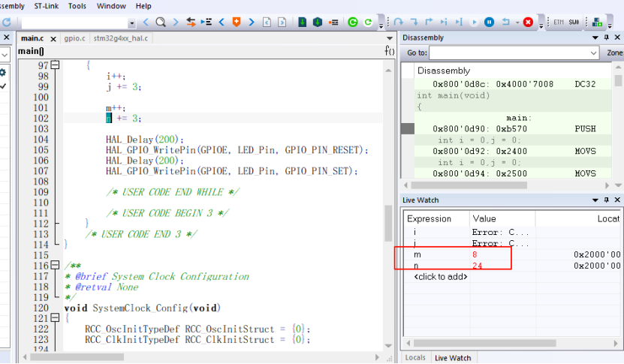Click the Value column header
Screen dimensions: 624x364
[x=502, y=219]
